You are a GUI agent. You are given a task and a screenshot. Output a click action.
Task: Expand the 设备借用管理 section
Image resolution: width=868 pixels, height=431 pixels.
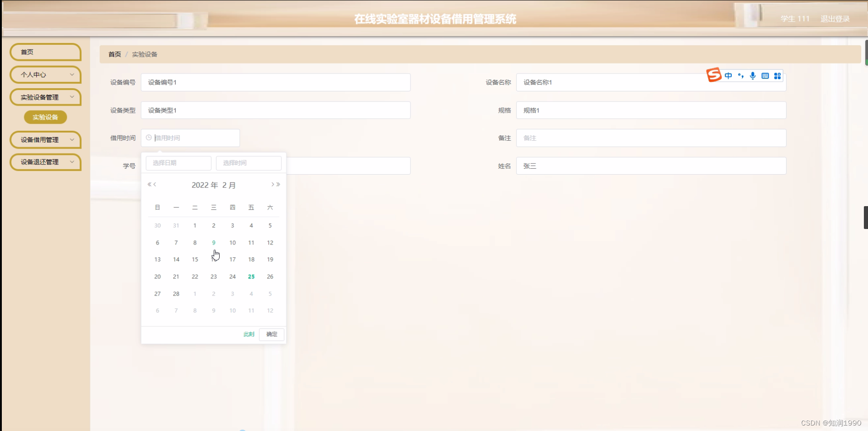[x=45, y=140]
